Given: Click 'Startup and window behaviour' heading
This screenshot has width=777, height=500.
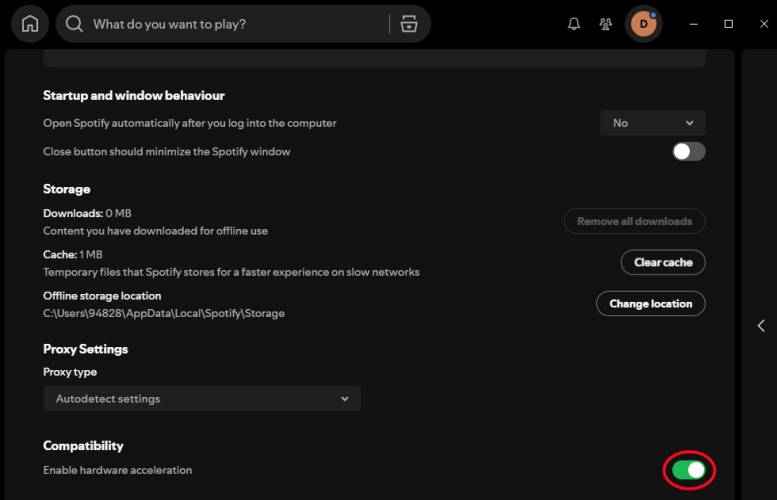Looking at the screenshot, I should point(134,95).
